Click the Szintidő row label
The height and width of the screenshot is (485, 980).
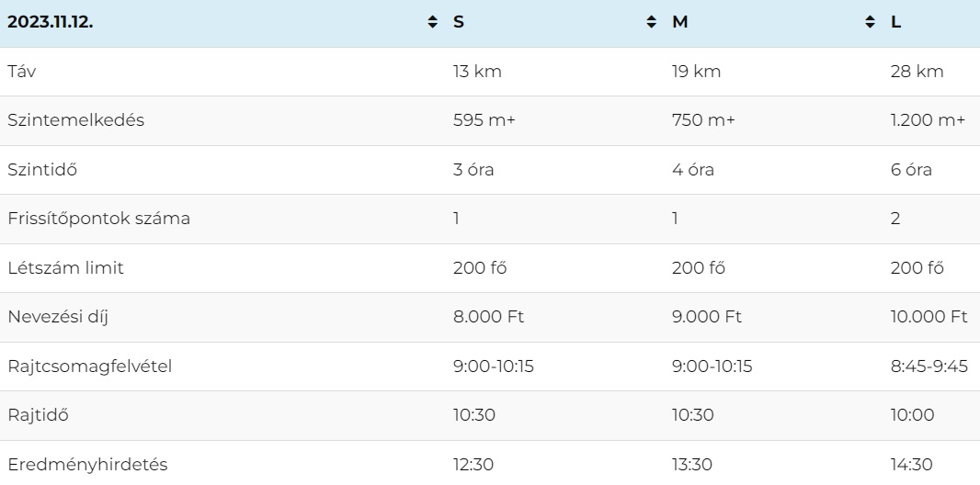pyautogui.click(x=42, y=169)
